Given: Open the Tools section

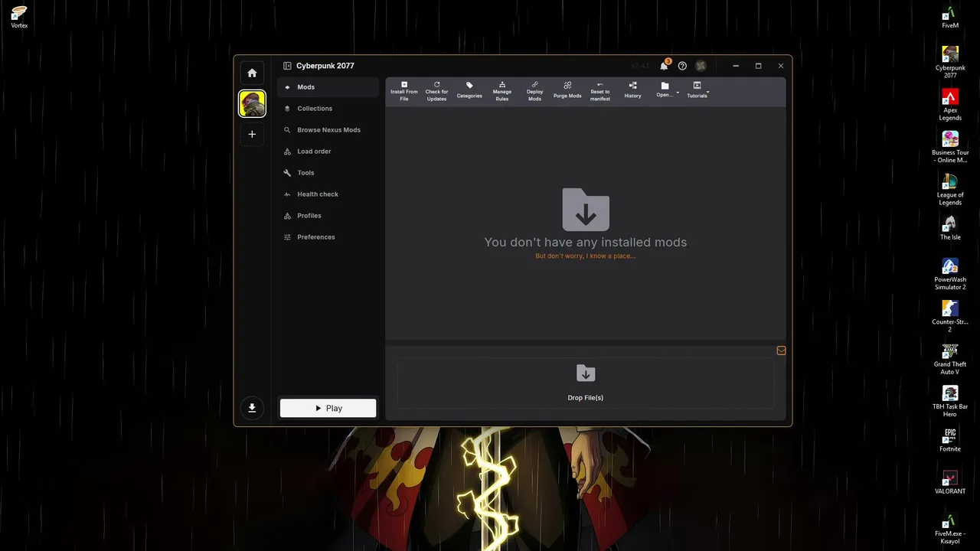Looking at the screenshot, I should pyautogui.click(x=328, y=173).
